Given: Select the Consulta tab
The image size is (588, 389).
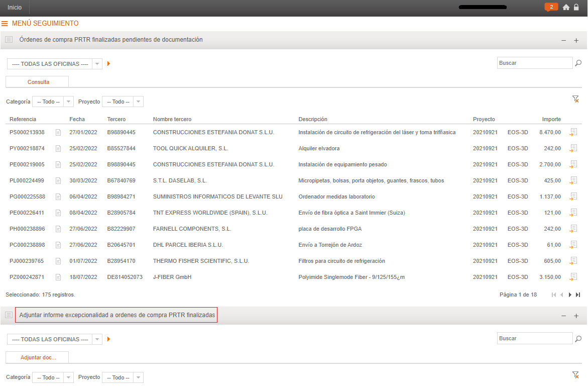Looking at the screenshot, I should pyautogui.click(x=38, y=82).
